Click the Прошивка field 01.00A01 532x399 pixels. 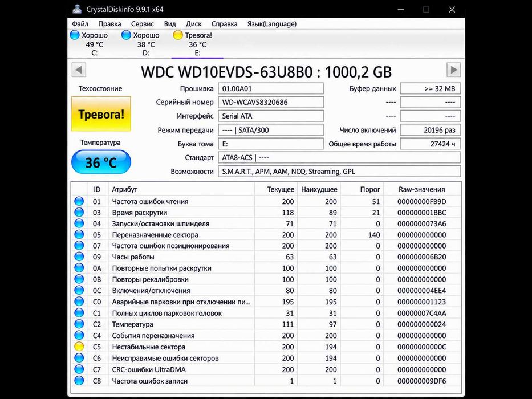point(271,88)
